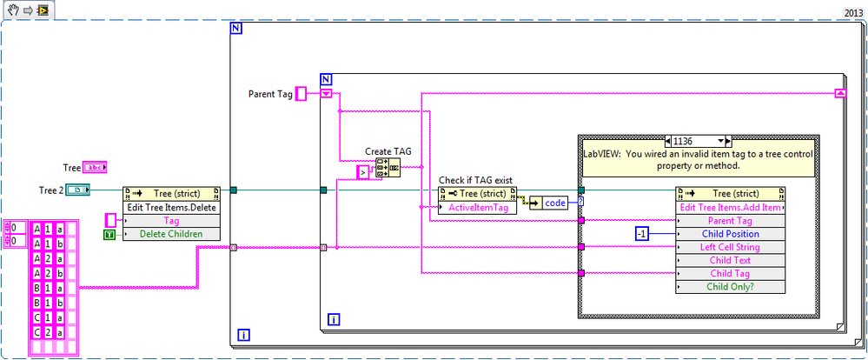Screen dimensions: 868x360
Task: Click the Parent Tag tunnel on the case structure
Action: coord(580,221)
